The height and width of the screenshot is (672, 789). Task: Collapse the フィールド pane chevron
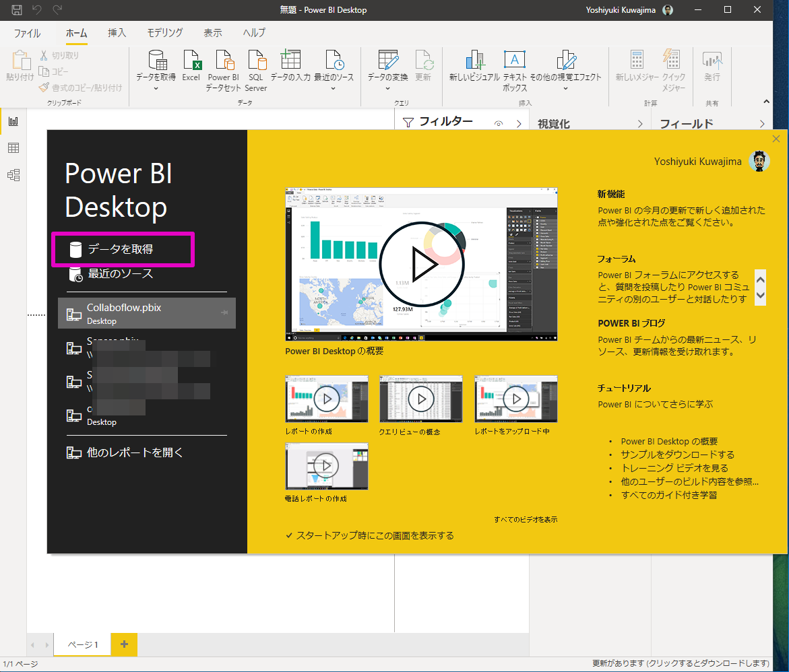(x=762, y=124)
